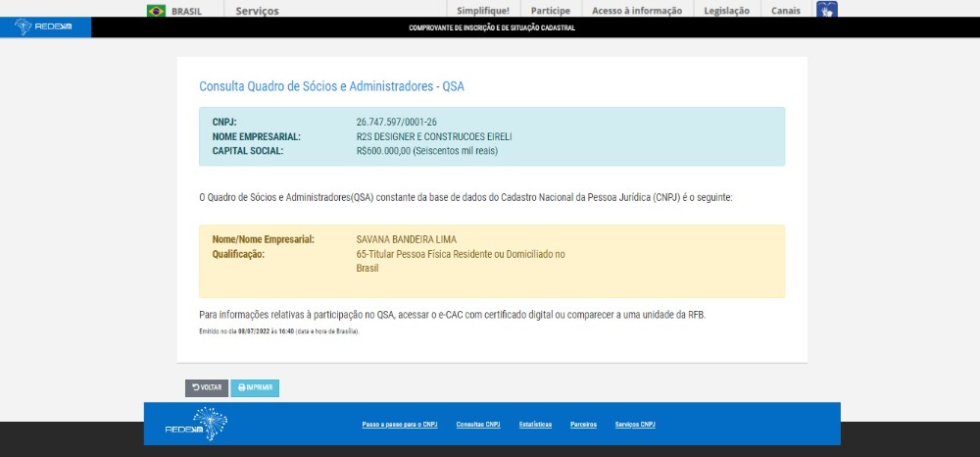This screenshot has height=457, width=980.
Task: Click the Brazil flag icon
Action: pos(156,11)
